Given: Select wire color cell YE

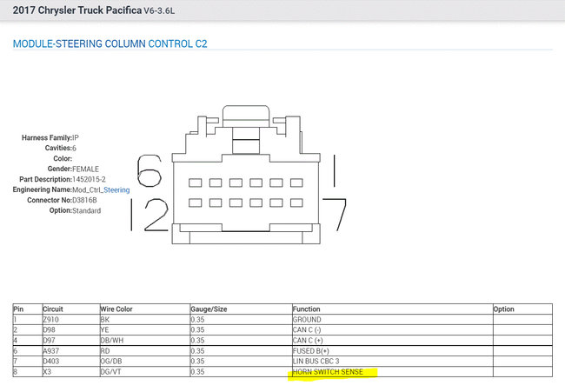Looking at the screenshot, I should coord(145,330).
